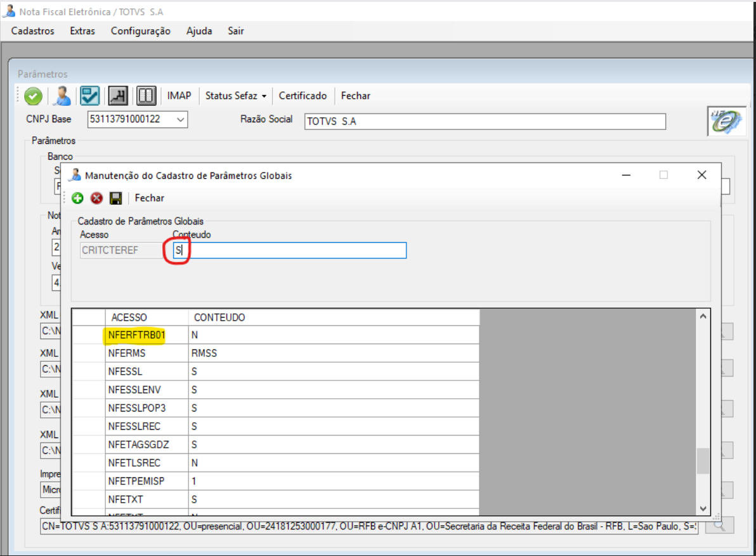Click the content cell of NFETPEMISP
This screenshot has height=556, width=756.
pyautogui.click(x=334, y=481)
